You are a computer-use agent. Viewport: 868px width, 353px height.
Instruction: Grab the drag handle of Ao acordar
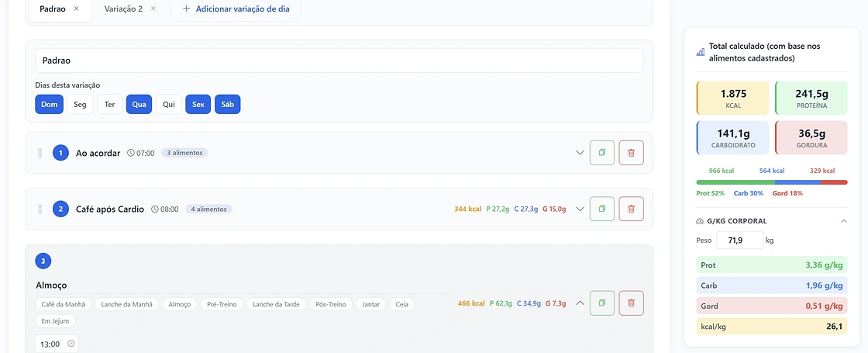40,153
